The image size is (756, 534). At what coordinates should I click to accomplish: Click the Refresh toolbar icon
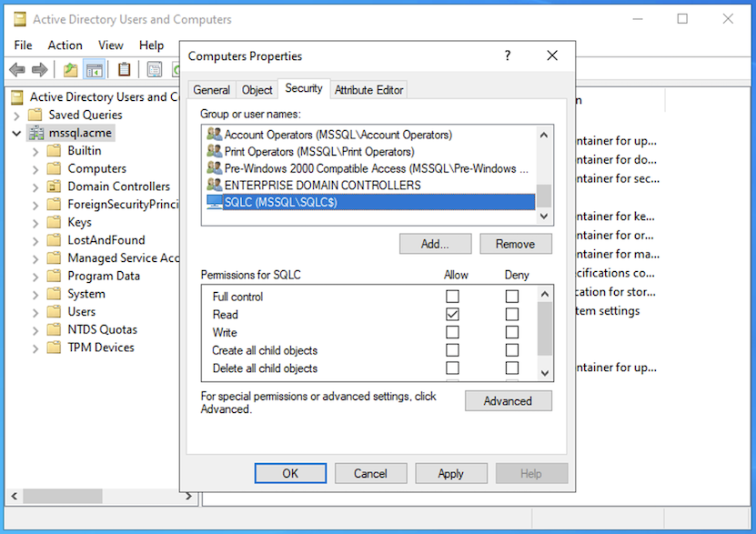(x=176, y=69)
